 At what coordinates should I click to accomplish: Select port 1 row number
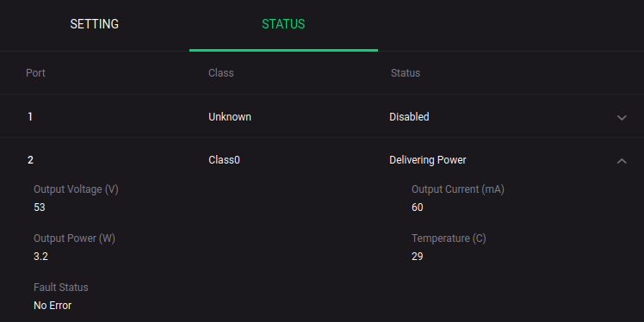click(30, 117)
